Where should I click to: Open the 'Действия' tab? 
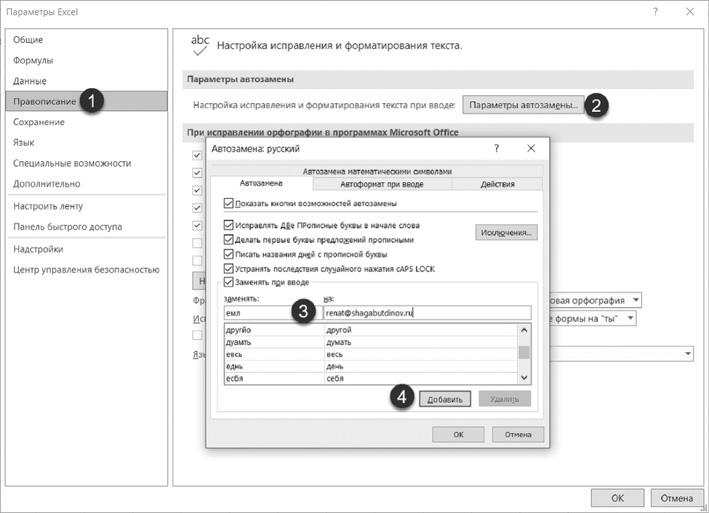point(497,185)
